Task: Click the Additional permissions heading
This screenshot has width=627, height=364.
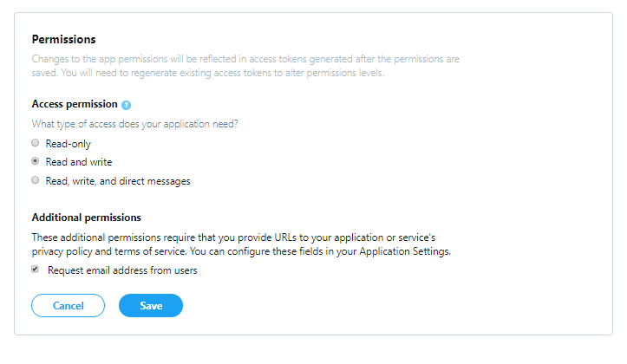Action: pyautogui.click(x=87, y=218)
